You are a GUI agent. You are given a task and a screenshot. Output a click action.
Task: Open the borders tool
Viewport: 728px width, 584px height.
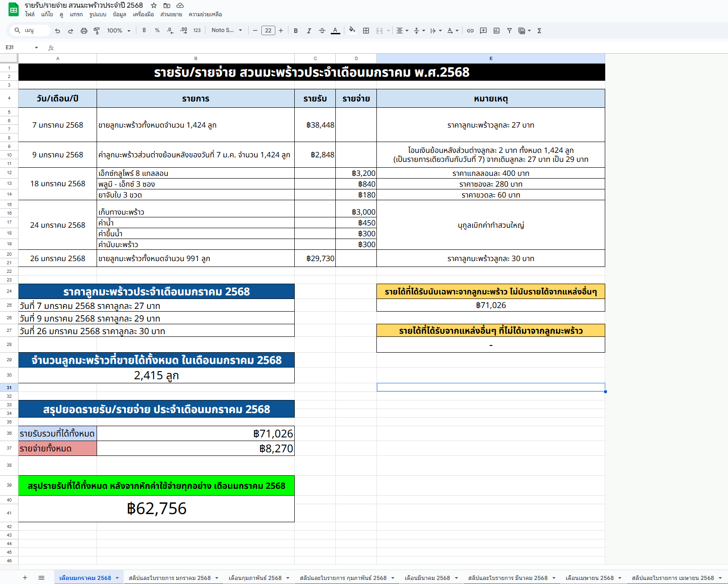click(366, 31)
